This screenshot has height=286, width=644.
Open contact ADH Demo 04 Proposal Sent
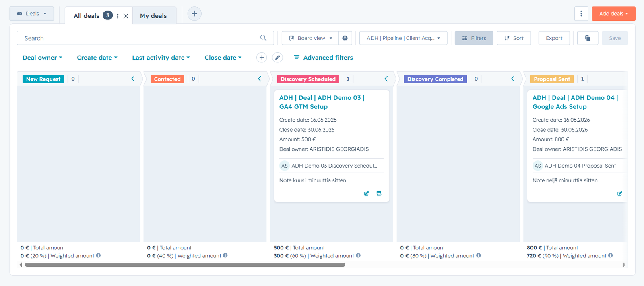pos(580,166)
